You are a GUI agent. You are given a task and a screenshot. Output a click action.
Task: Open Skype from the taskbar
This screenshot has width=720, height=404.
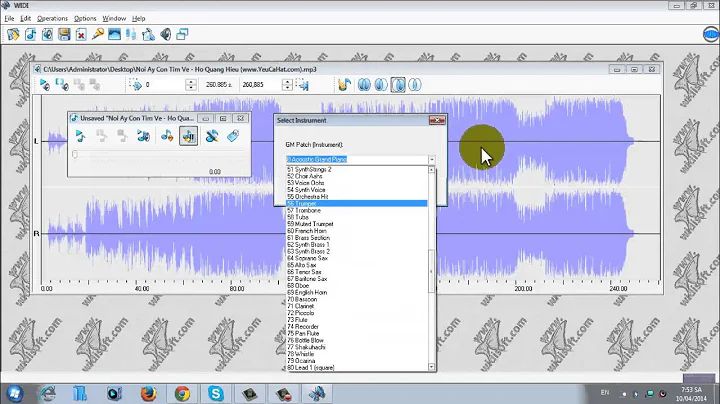tap(215, 394)
